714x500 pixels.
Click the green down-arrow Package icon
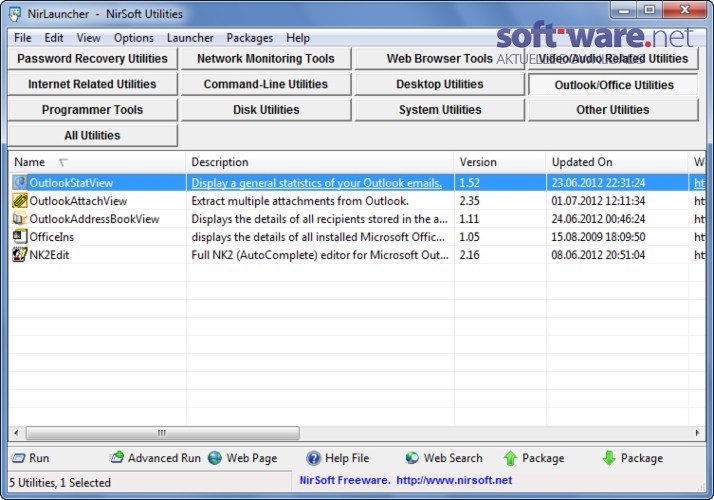[609, 458]
